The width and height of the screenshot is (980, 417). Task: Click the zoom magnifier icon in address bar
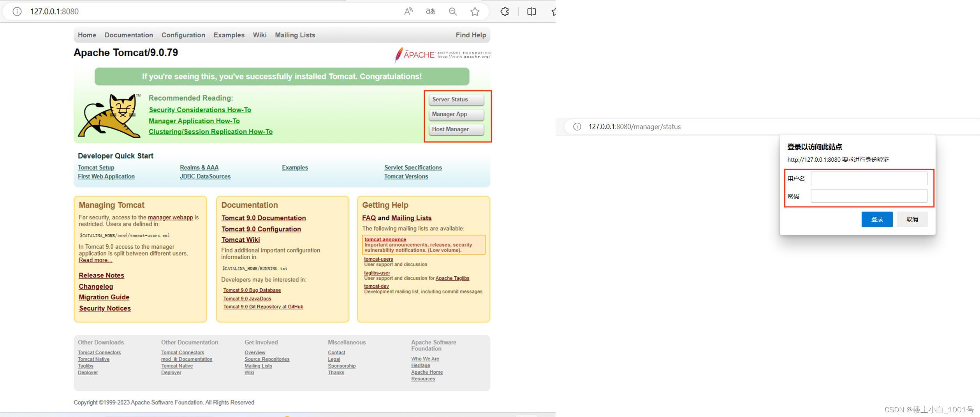452,11
